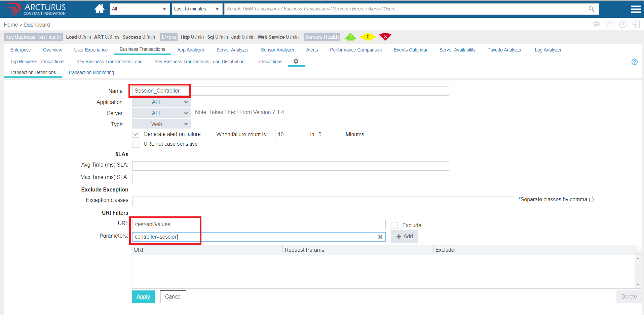Enable URL not case sensitive checkbox
Image resolution: width=644 pixels, height=315 pixels.
coord(136,144)
